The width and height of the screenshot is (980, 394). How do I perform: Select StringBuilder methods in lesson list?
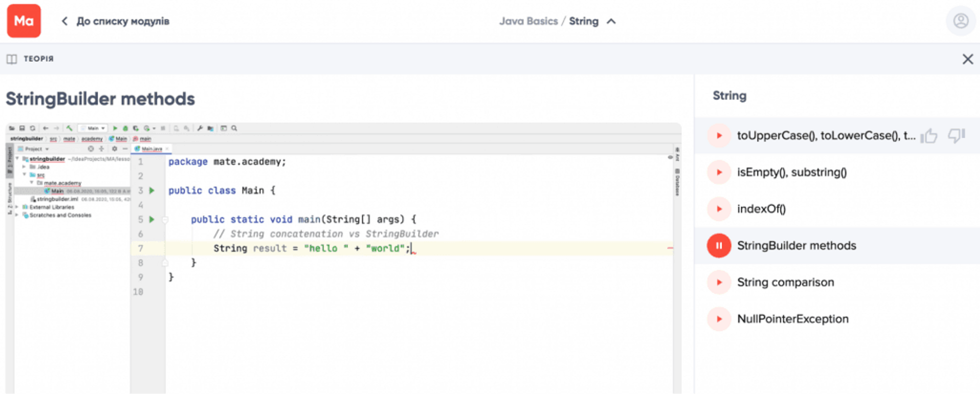(796, 246)
